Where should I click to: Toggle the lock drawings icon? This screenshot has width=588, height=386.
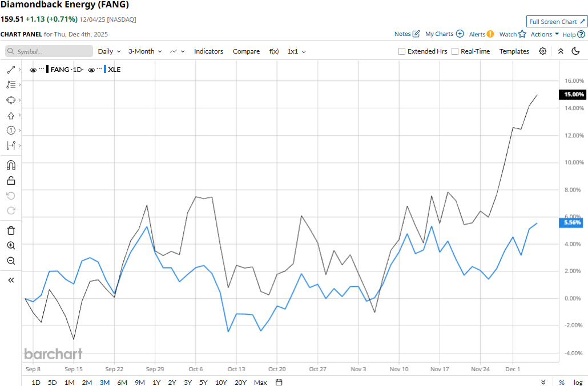pos(11,181)
